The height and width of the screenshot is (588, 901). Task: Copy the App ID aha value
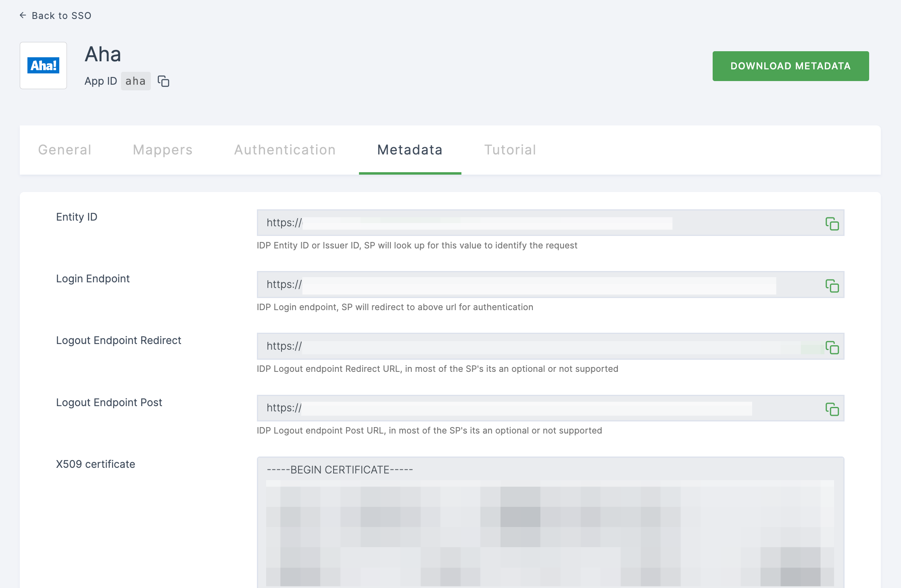click(x=163, y=81)
